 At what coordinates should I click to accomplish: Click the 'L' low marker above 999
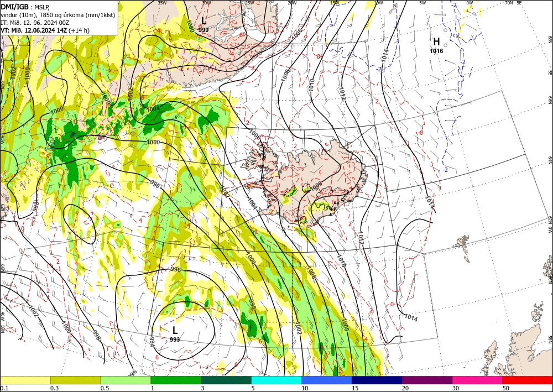click(x=204, y=21)
